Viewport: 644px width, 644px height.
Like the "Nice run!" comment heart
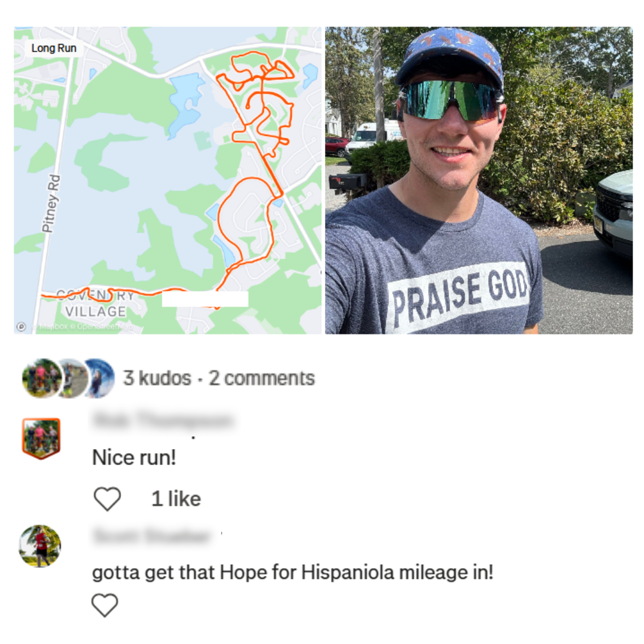[107, 499]
